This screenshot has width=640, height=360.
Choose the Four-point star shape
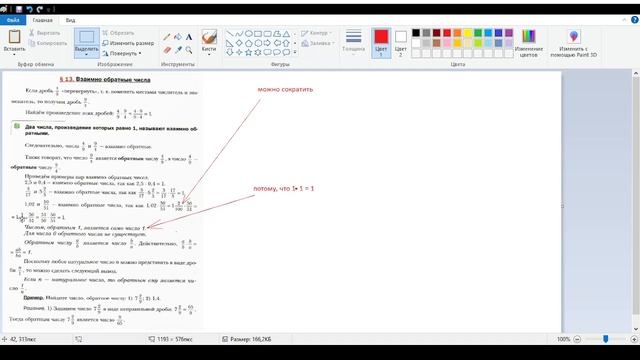[x=239, y=52]
